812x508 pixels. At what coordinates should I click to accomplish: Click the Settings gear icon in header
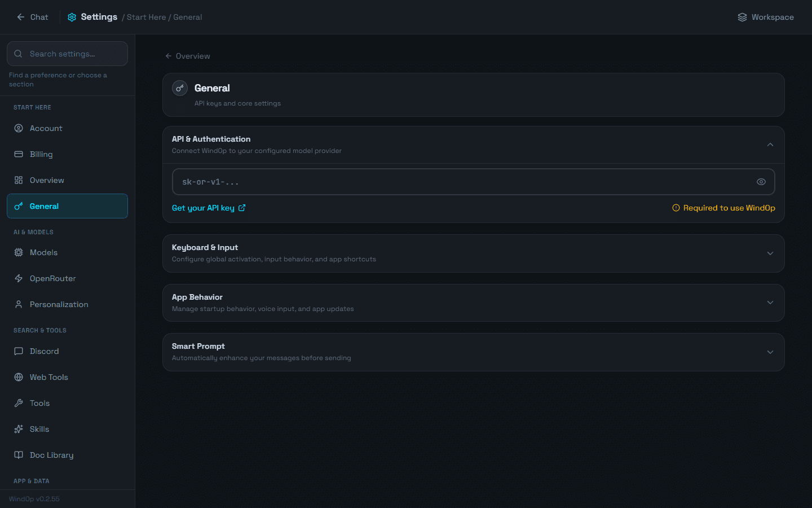[72, 17]
